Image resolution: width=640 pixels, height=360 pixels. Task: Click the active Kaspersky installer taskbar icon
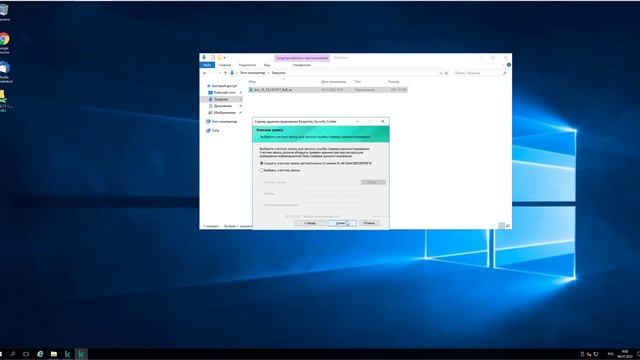coord(81,354)
